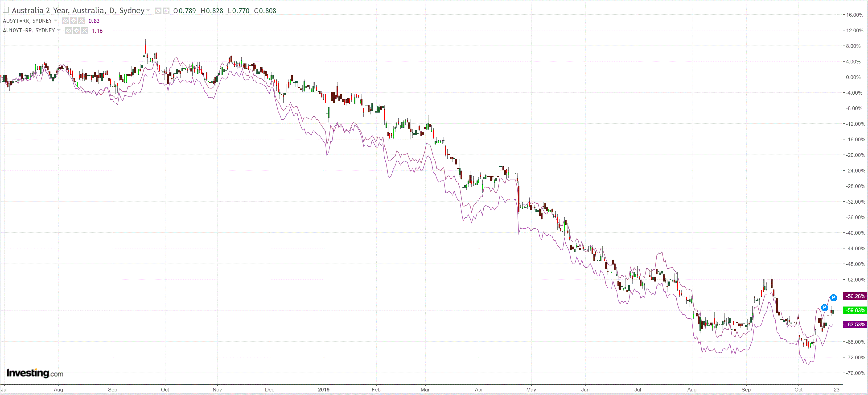
Task: Click the green -59.83% price label
Action: (x=855, y=310)
